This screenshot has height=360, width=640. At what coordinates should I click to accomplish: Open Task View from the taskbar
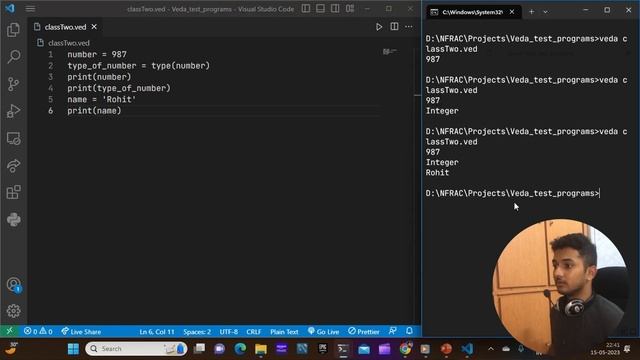[x=200, y=349]
